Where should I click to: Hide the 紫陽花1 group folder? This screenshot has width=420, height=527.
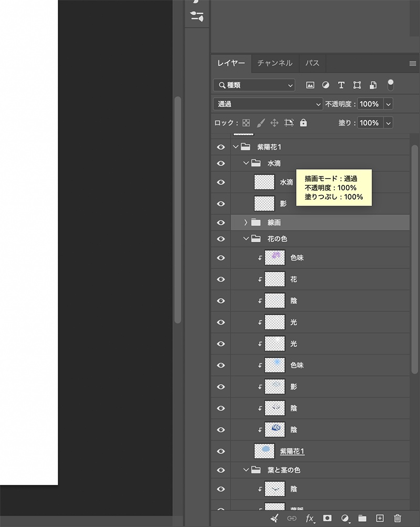(221, 147)
